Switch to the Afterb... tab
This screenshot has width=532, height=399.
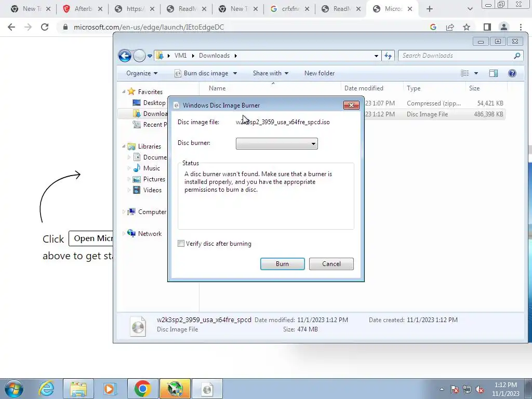[83, 9]
